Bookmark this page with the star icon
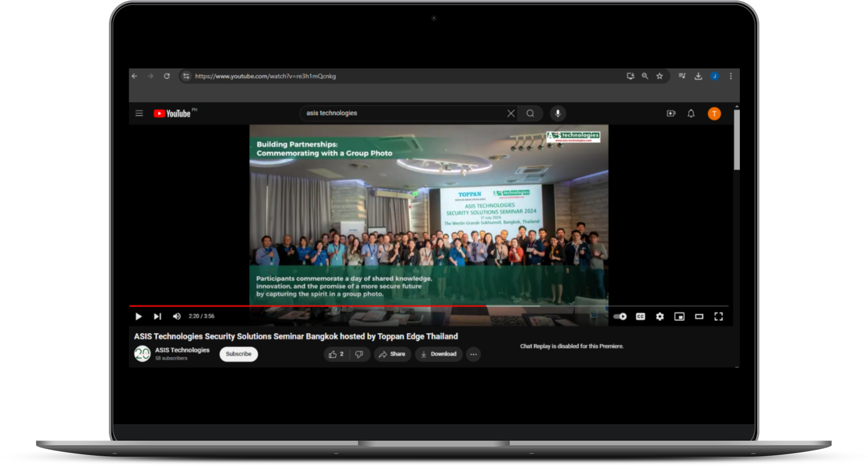Image resolution: width=868 pixels, height=465 pixels. 660,76
